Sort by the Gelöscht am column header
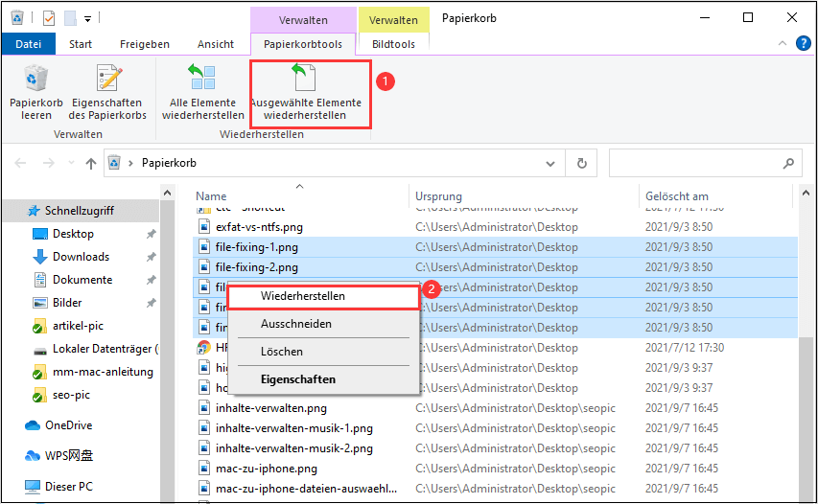Viewport: 818px width, 504px height. (x=676, y=196)
